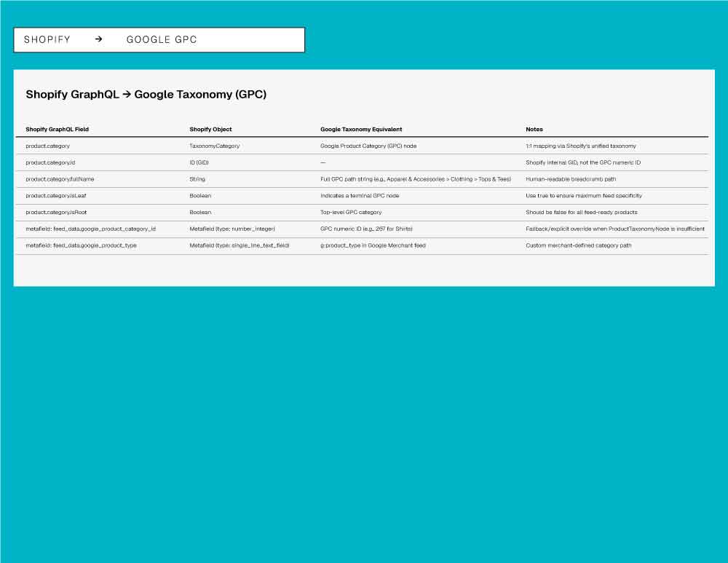Click 'Metafield (type: number_integer)' cell

(232, 229)
